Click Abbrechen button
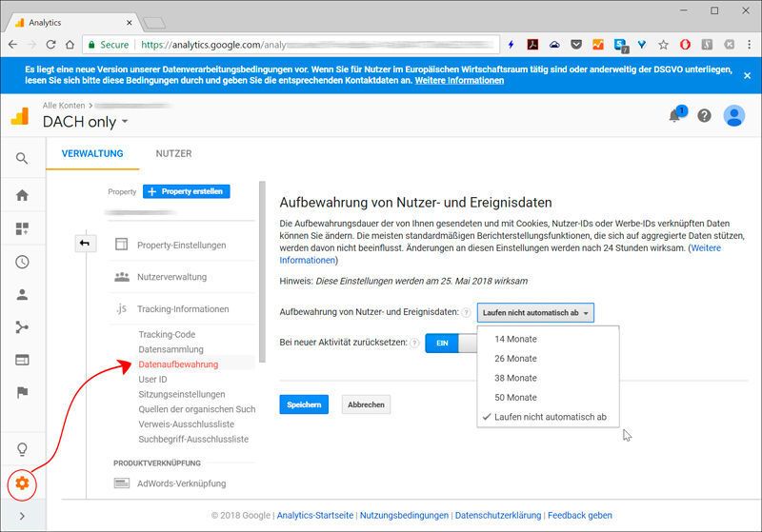 point(366,404)
